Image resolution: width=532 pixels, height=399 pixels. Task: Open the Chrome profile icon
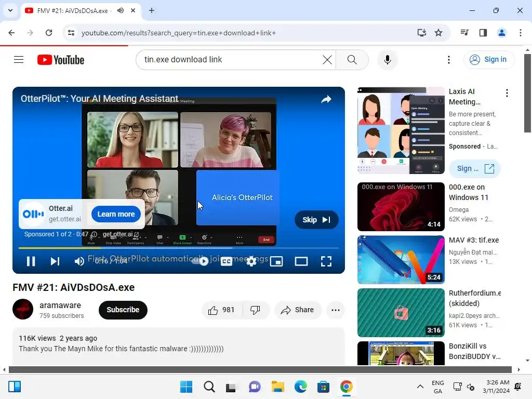point(501,33)
